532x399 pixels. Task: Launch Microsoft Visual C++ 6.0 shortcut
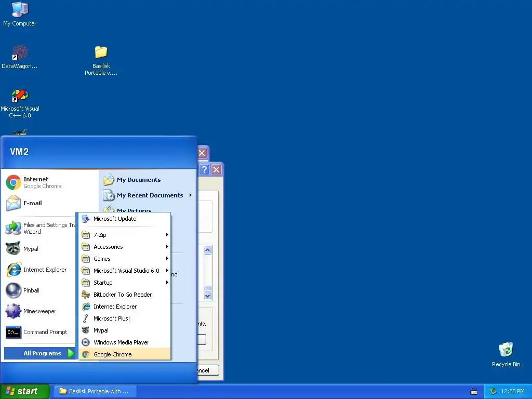20,103
